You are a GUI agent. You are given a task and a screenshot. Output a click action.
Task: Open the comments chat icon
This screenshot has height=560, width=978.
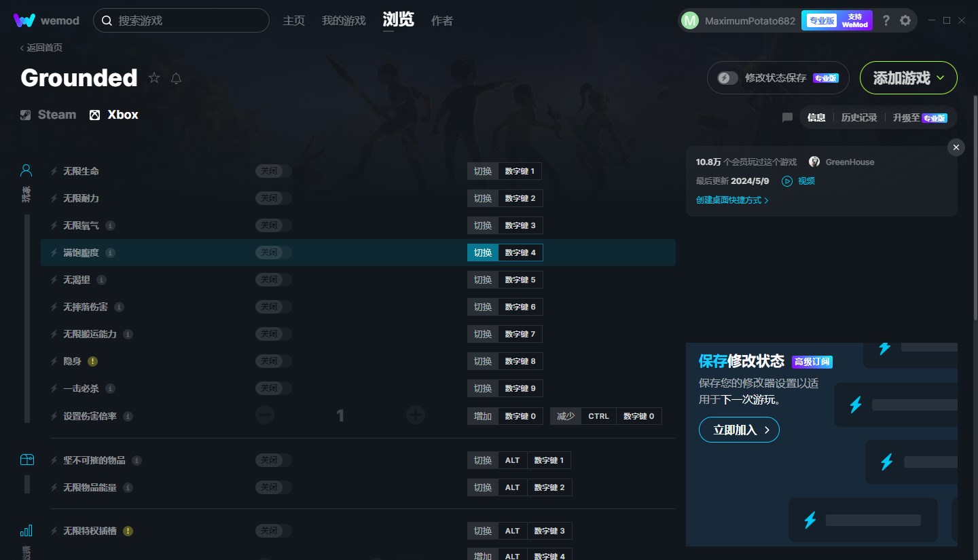point(787,117)
